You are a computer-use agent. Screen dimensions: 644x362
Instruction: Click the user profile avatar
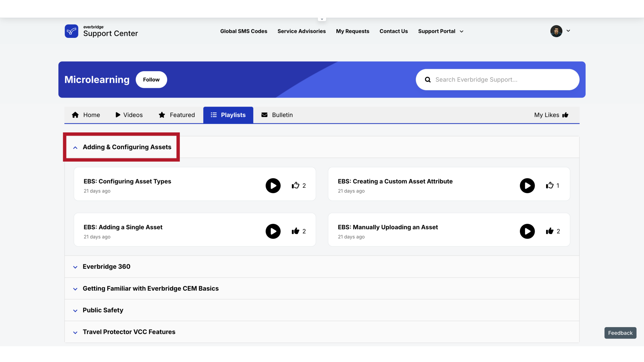click(x=556, y=31)
